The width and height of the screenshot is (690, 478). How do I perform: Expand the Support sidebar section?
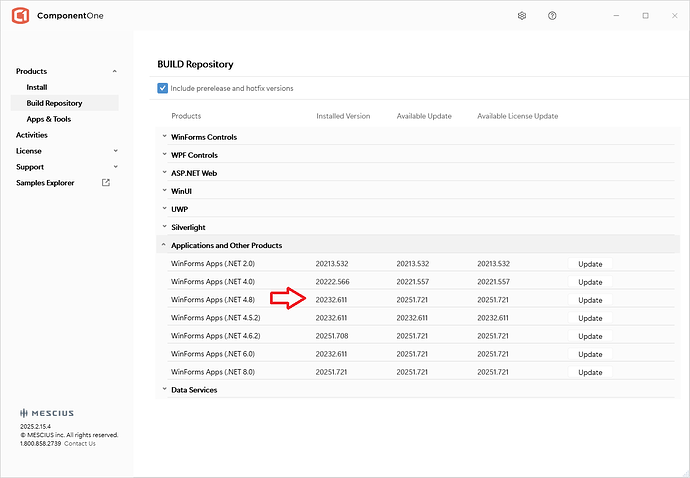pyautogui.click(x=114, y=167)
